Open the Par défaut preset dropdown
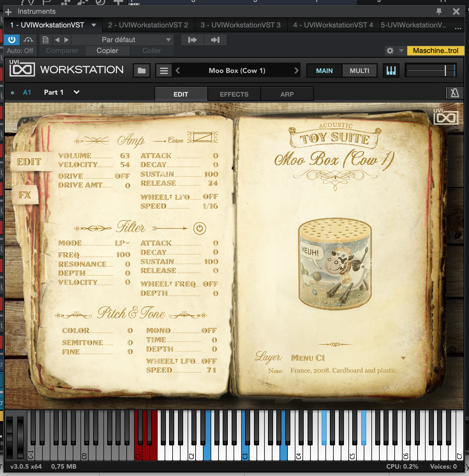This screenshot has height=476, width=469. click(122, 40)
